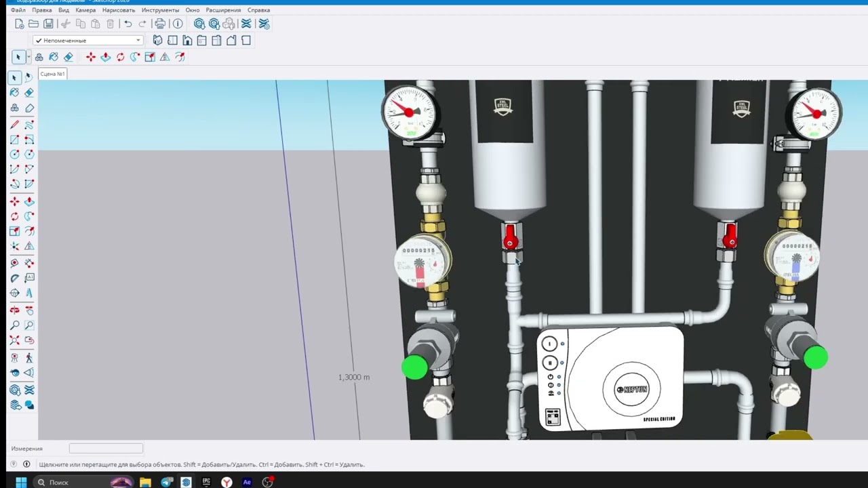The width and height of the screenshot is (868, 488).
Task: Open the Вид menu
Action: [x=64, y=10]
